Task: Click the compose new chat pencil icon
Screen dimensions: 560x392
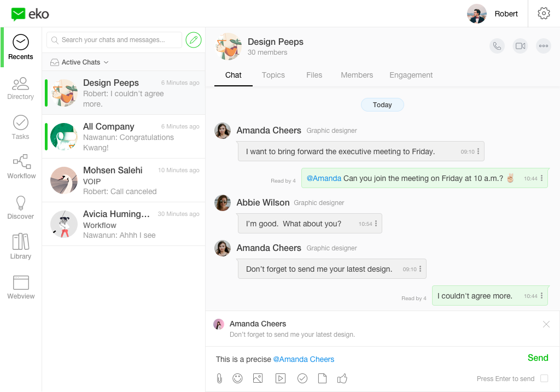Action: point(193,40)
